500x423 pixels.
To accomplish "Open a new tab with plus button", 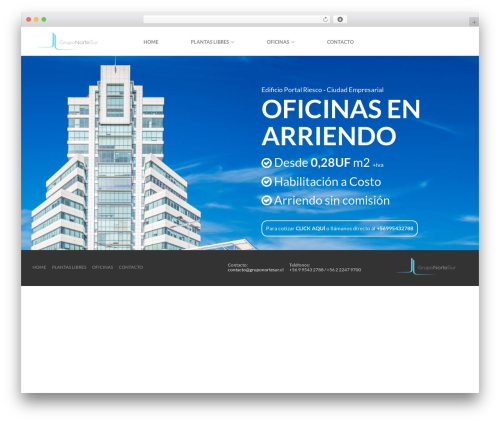I will [x=474, y=22].
